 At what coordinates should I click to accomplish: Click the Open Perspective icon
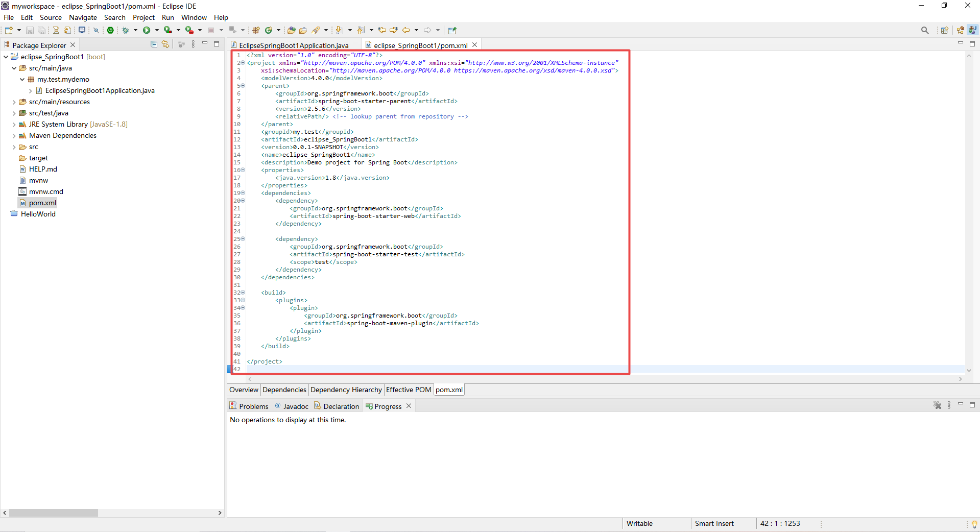click(945, 30)
